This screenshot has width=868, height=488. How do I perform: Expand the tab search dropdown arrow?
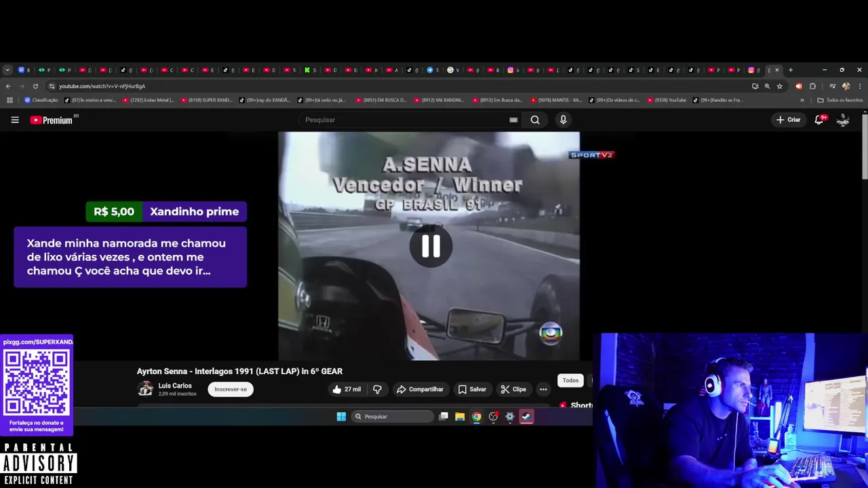pyautogui.click(x=7, y=70)
